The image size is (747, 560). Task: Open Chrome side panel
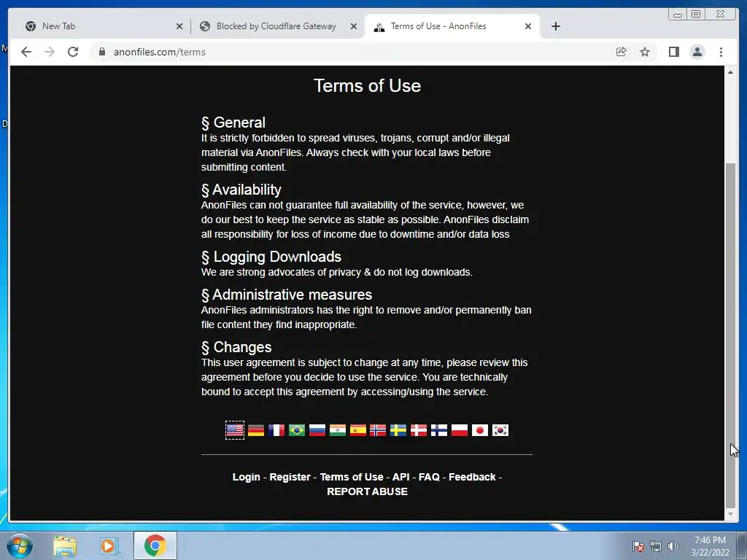pyautogui.click(x=673, y=52)
